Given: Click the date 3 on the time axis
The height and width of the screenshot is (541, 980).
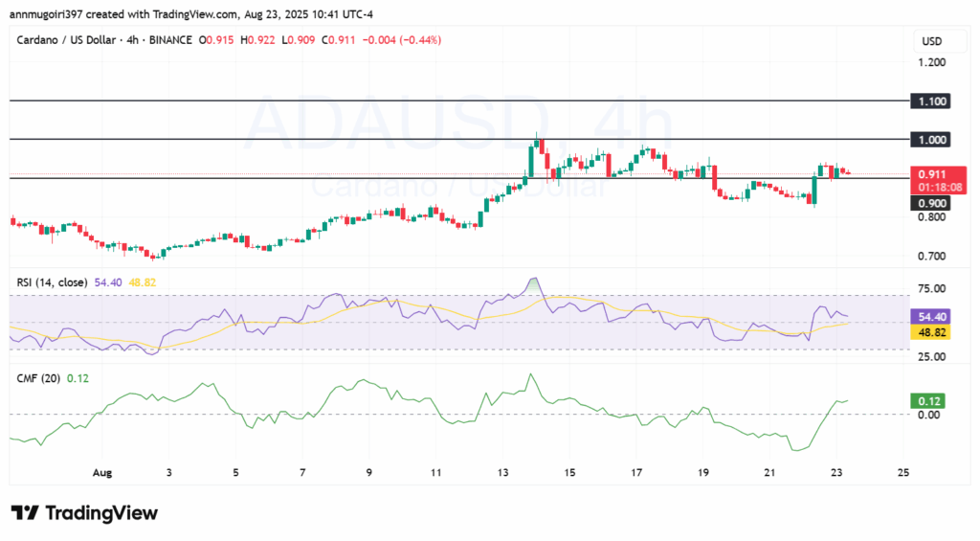Looking at the screenshot, I should point(168,473).
